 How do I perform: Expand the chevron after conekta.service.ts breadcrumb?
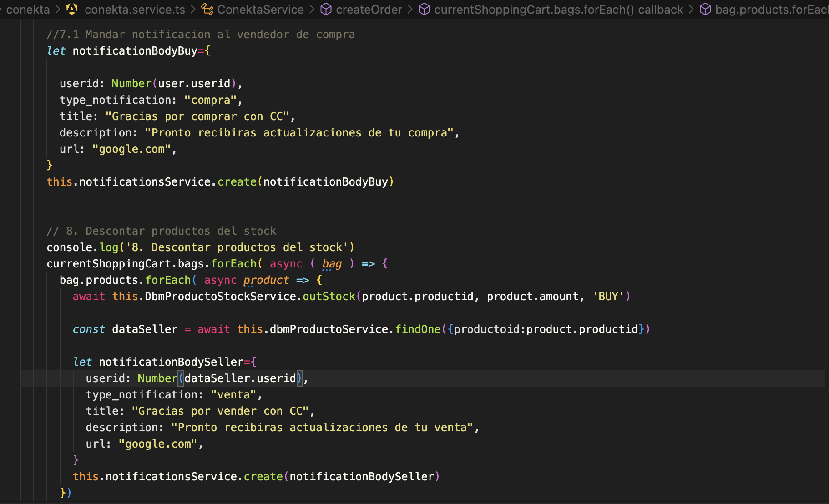pyautogui.click(x=193, y=9)
